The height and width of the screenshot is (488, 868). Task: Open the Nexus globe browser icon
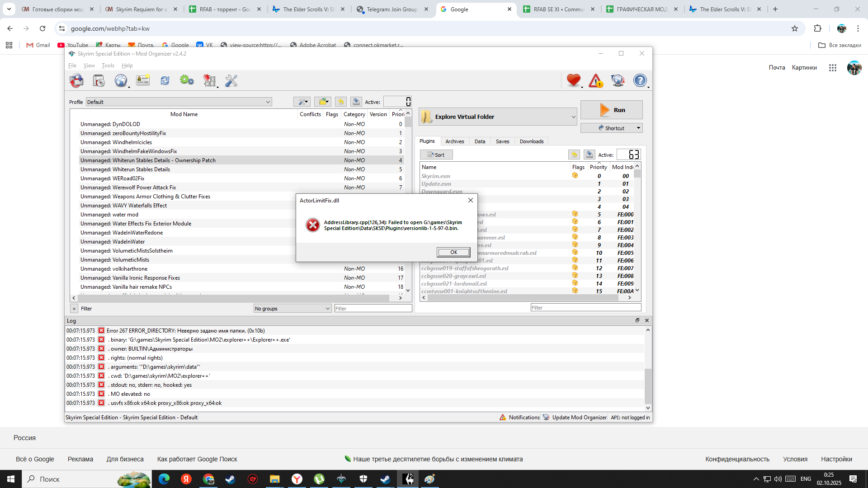click(x=121, y=80)
